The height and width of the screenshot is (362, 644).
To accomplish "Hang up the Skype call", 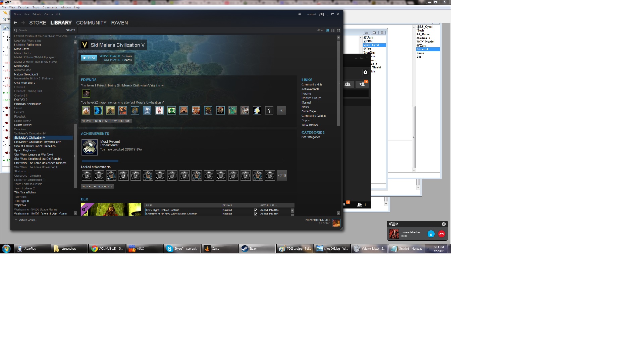I will tap(441, 234).
